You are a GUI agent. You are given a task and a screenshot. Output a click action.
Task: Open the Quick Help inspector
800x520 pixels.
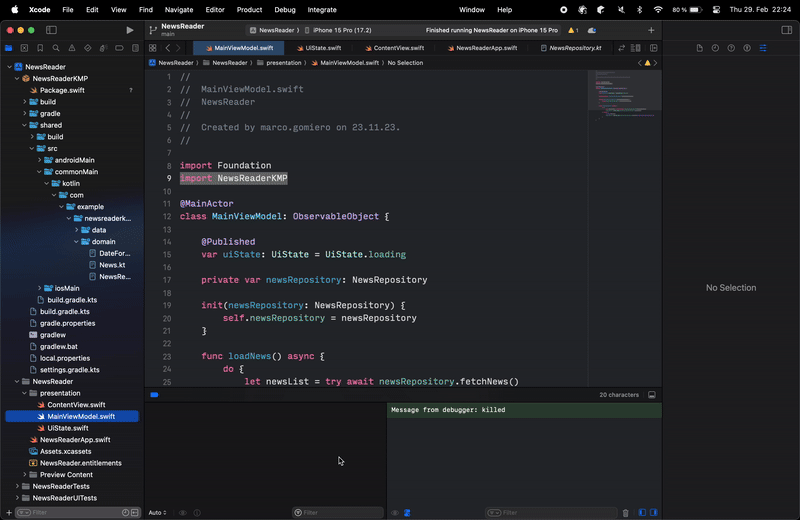731,48
